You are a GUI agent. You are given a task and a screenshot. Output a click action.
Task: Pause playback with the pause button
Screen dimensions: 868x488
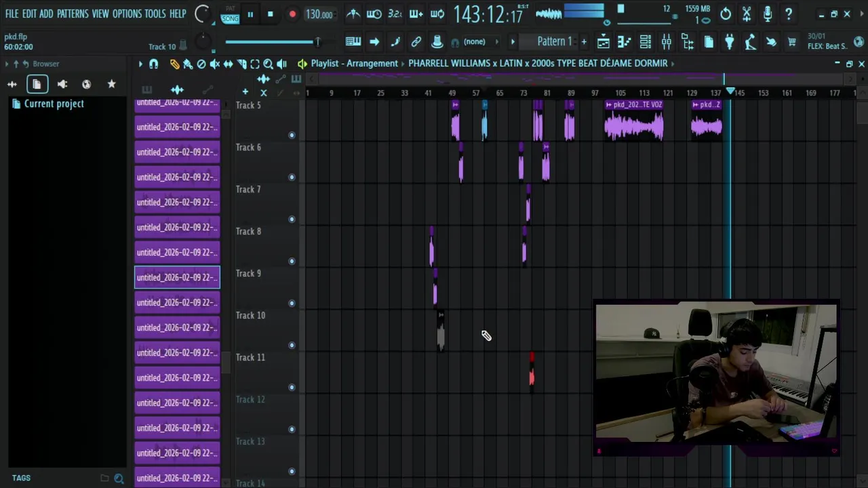tap(250, 14)
